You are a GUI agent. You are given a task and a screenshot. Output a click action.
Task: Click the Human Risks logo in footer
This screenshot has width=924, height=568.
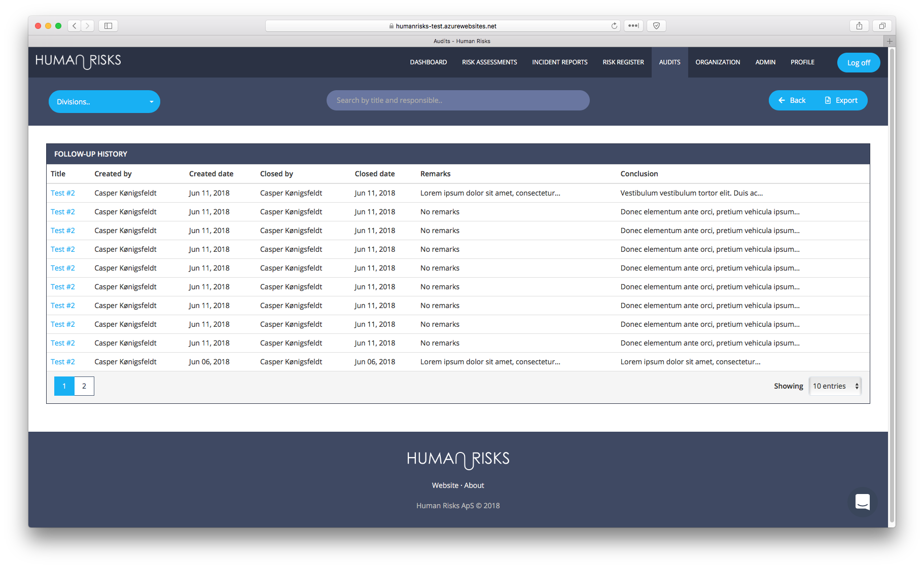tap(458, 460)
